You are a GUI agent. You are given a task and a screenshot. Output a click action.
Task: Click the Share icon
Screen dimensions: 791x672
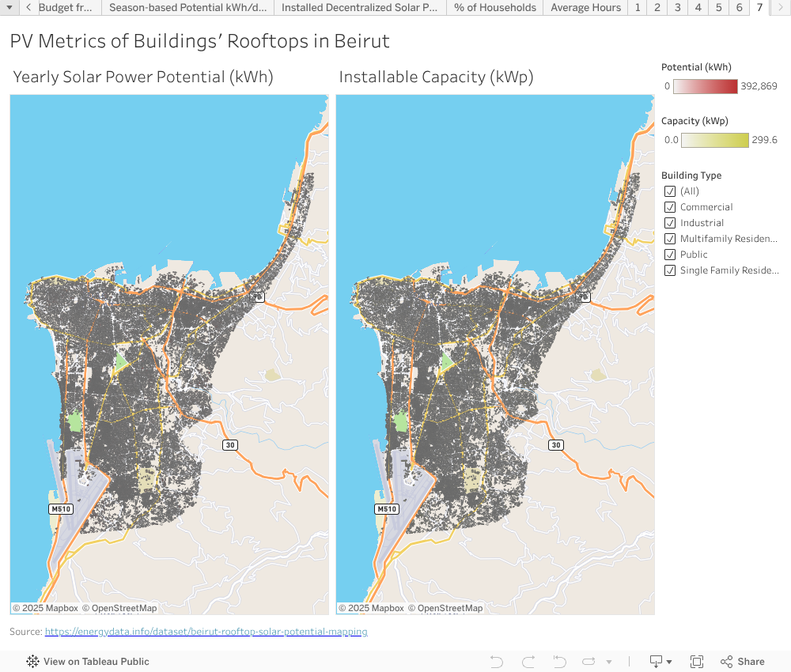point(742,662)
